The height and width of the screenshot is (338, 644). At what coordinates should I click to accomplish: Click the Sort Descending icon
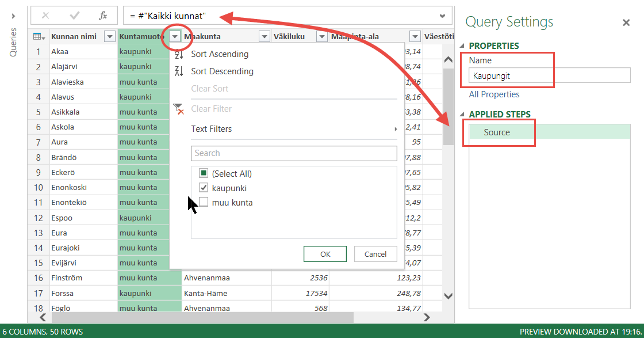point(179,71)
